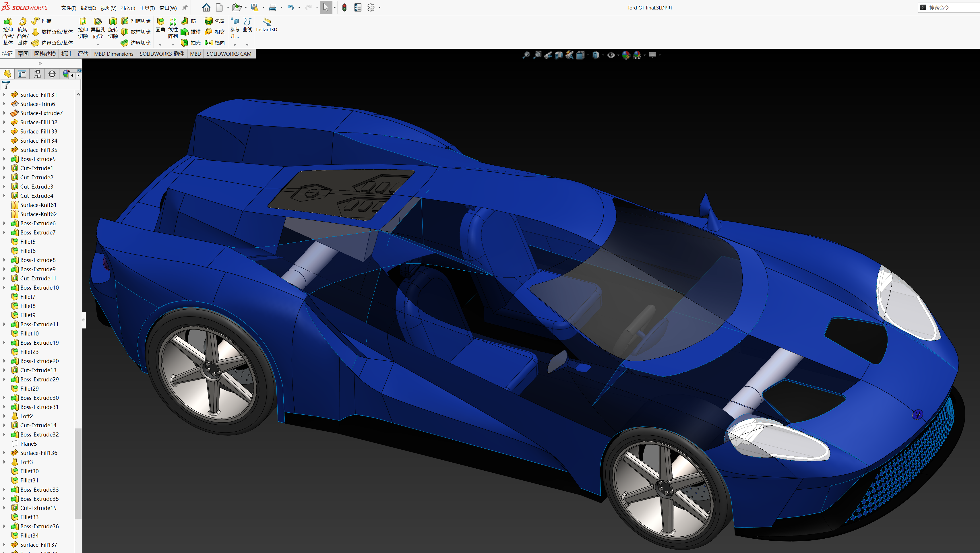Toggle Instant3D mode
Viewport: 980px width, 553px height.
tap(267, 25)
